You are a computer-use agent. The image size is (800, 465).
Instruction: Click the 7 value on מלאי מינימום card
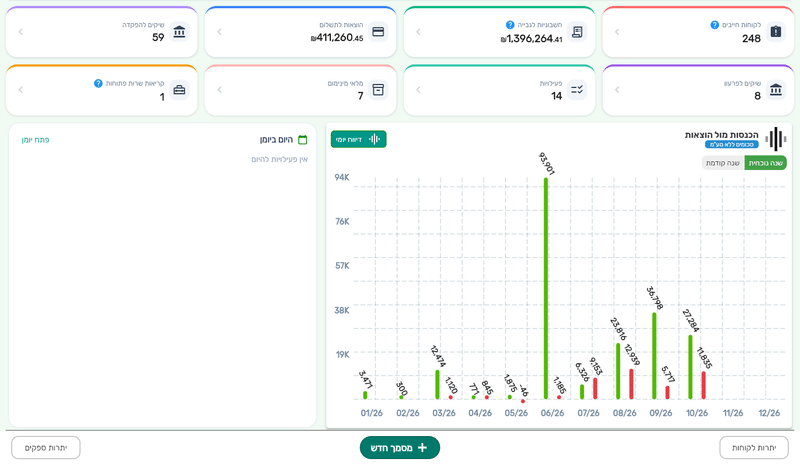pos(360,96)
